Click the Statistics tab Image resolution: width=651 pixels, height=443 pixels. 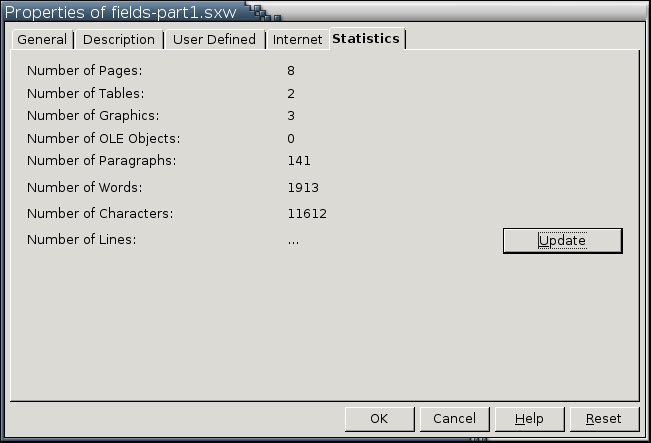366,39
